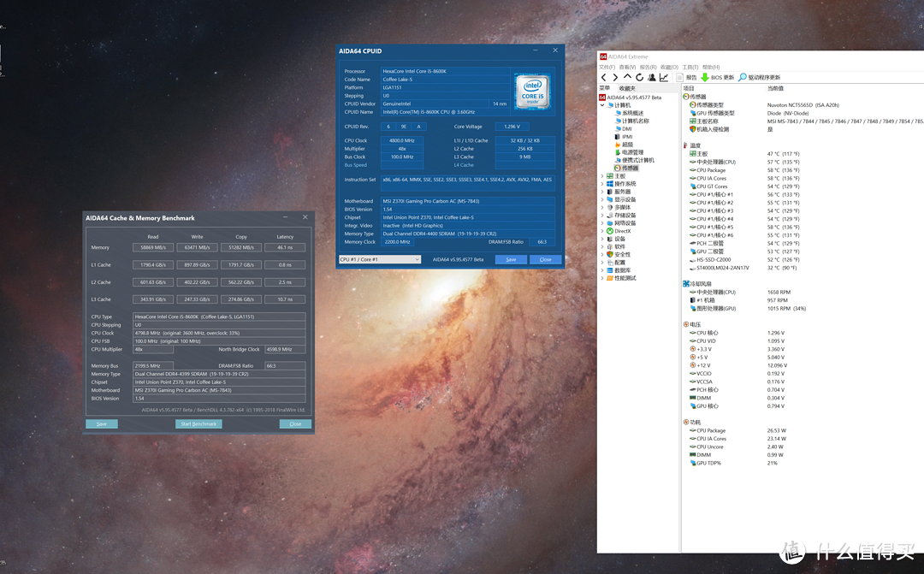Expand the 多媒体 tree node
Image resolution: width=924 pixels, height=574 pixels.
point(602,207)
